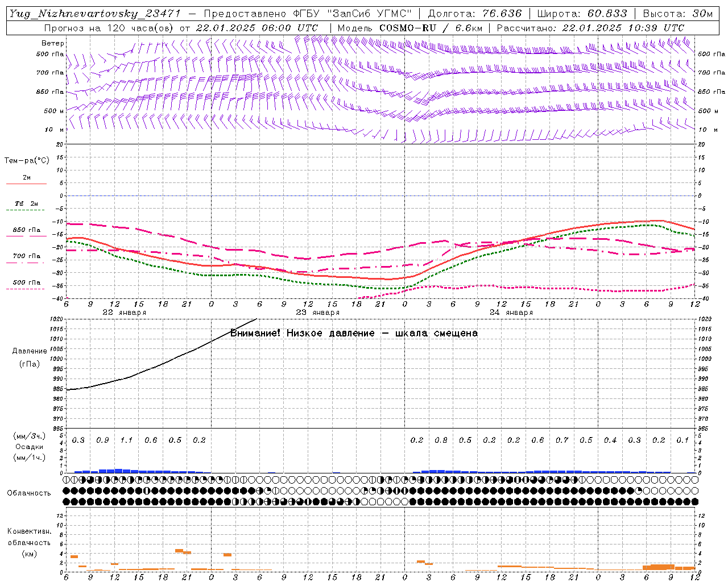The image size is (728, 582).
Task: Click the 0.1 precipitation amount
Action: tap(682, 440)
